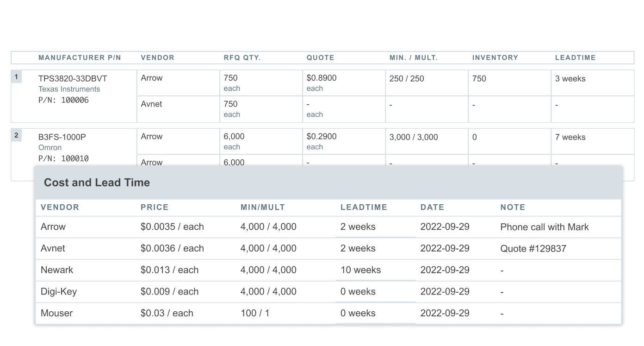Open part TPS3820-33DBVT

click(x=73, y=79)
